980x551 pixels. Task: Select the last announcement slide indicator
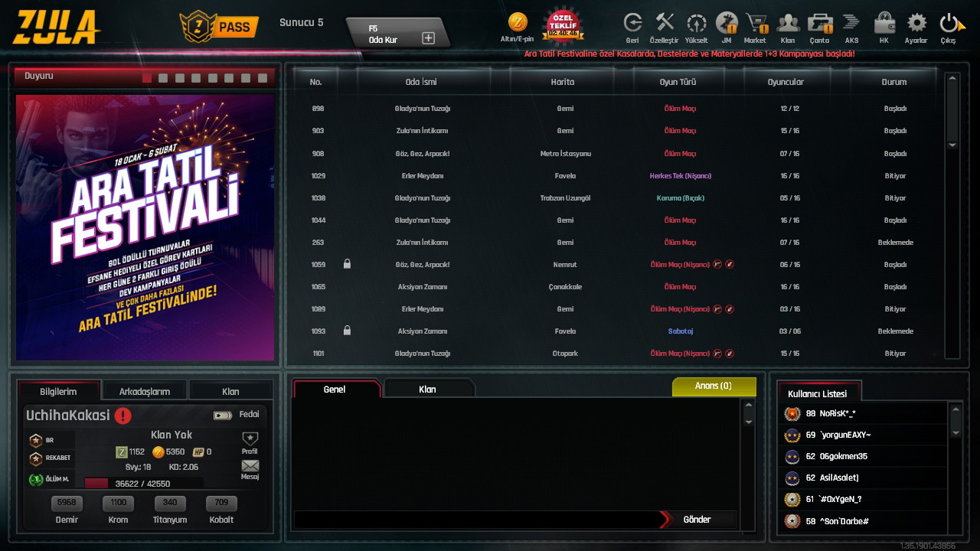pos(262,78)
